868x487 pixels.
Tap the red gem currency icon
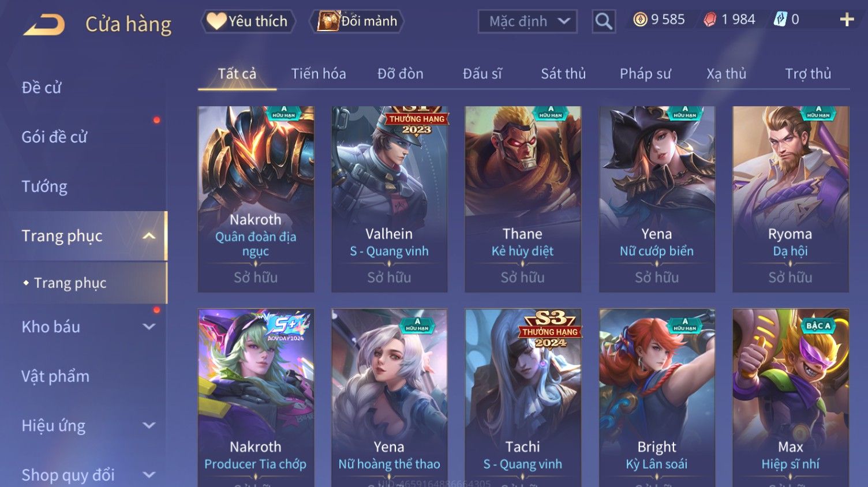(710, 20)
